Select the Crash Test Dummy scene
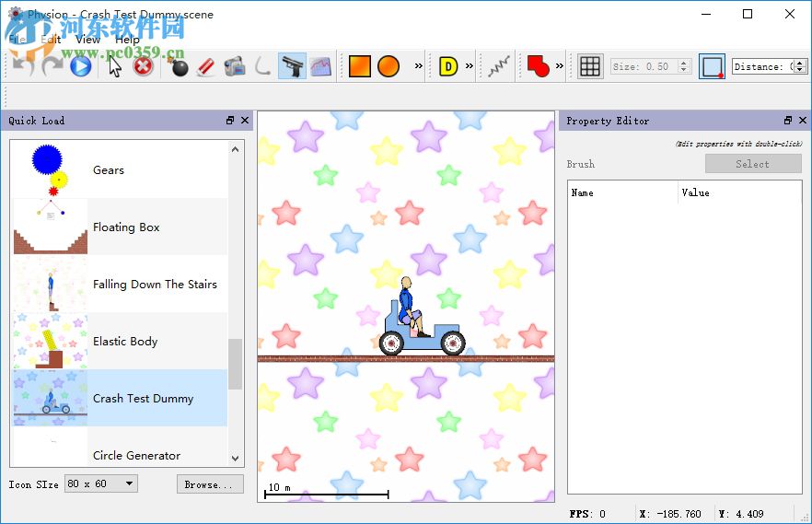Image resolution: width=812 pixels, height=524 pixels. [x=120, y=398]
